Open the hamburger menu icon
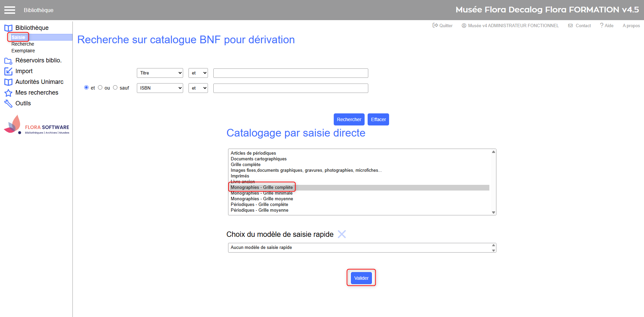Viewport: 644px width, 317px height. point(10,10)
